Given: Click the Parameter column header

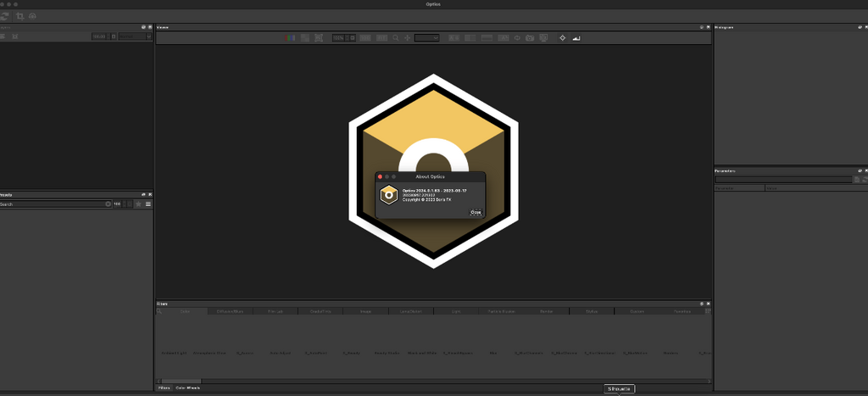Looking at the screenshot, I should pyautogui.click(x=739, y=188).
